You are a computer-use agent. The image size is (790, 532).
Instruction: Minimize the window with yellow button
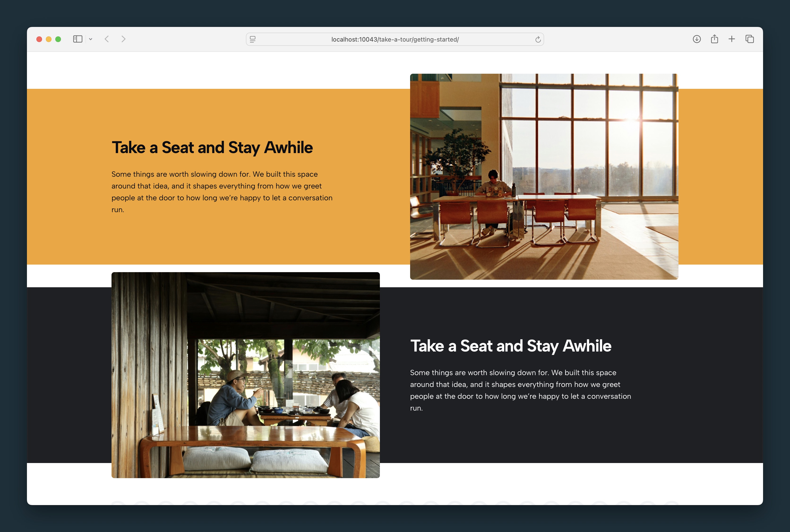48,39
